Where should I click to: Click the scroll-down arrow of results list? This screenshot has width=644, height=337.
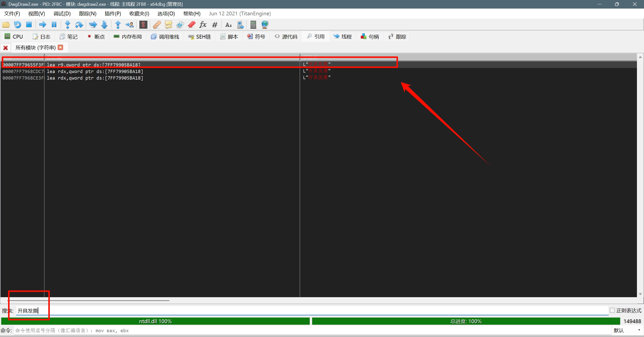click(x=640, y=294)
